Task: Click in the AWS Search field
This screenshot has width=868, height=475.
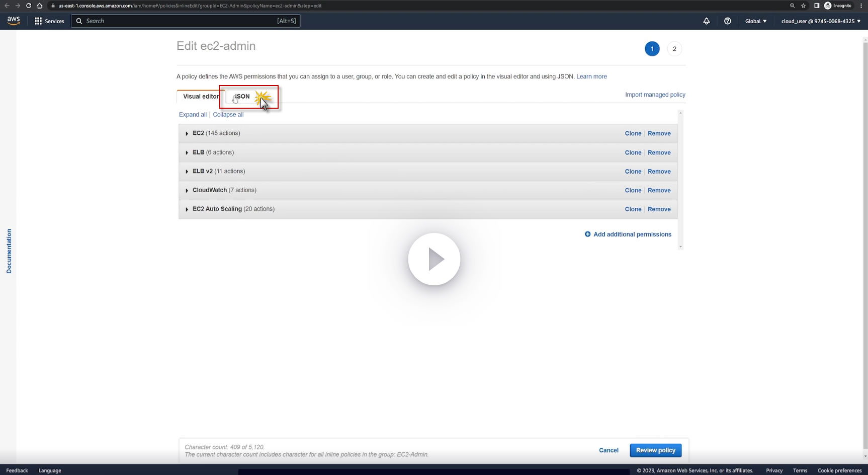Action: click(x=186, y=21)
